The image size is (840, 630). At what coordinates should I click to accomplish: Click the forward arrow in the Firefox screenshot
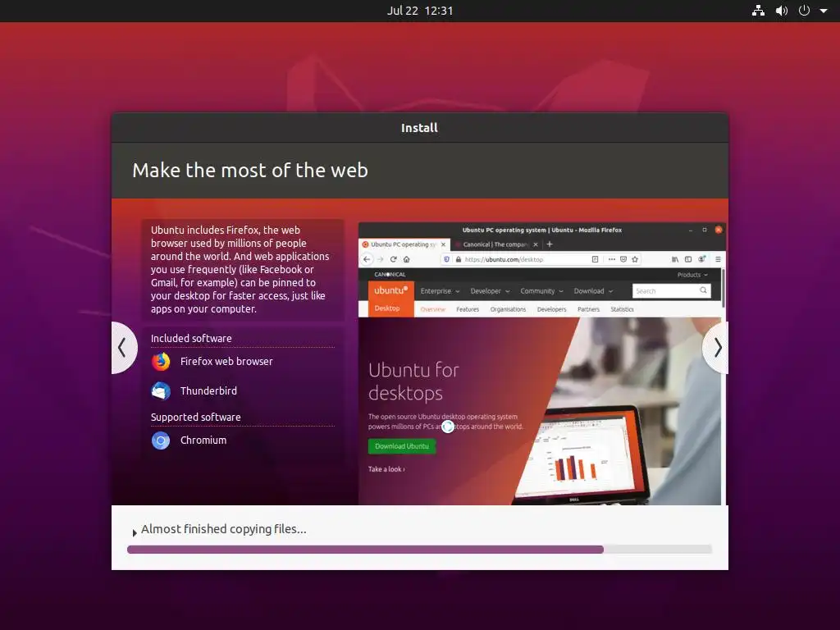coord(381,259)
